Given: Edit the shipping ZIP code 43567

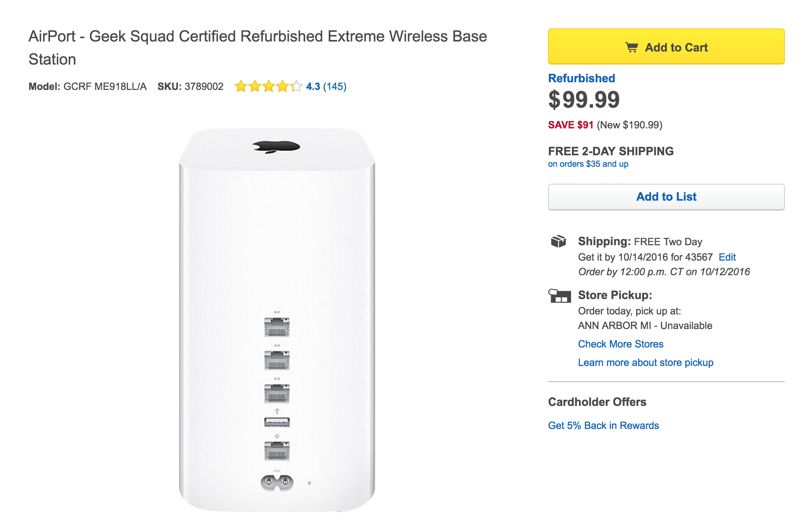Looking at the screenshot, I should (x=727, y=257).
